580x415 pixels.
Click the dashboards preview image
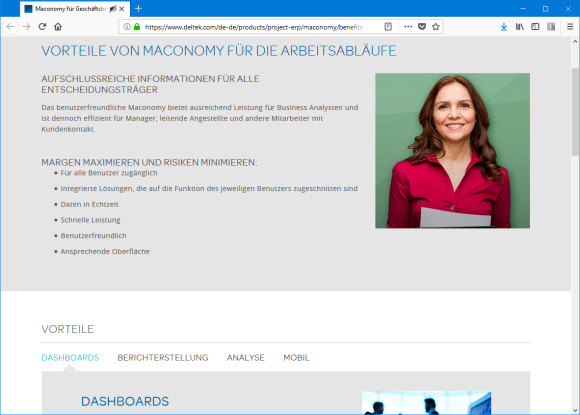pos(426,403)
